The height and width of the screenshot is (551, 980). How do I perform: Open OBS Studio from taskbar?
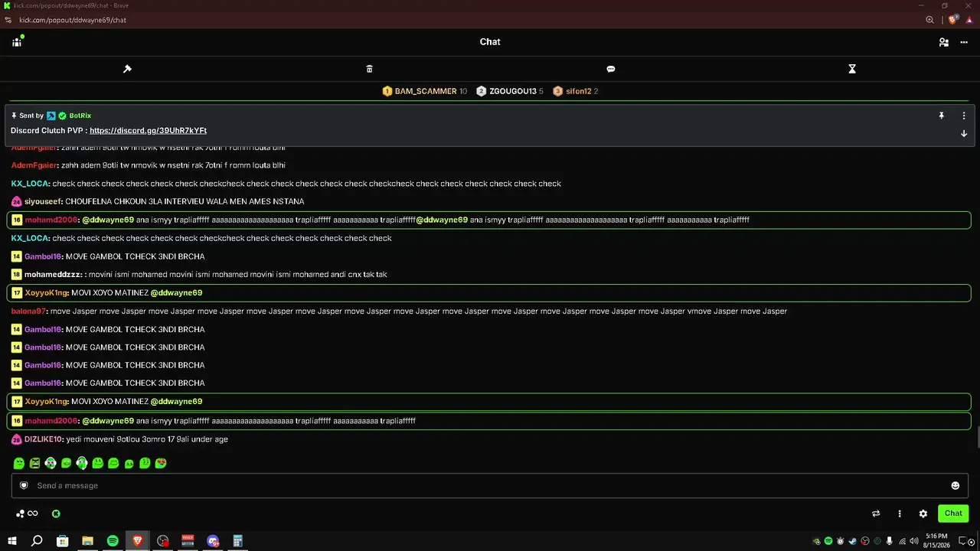point(162,541)
